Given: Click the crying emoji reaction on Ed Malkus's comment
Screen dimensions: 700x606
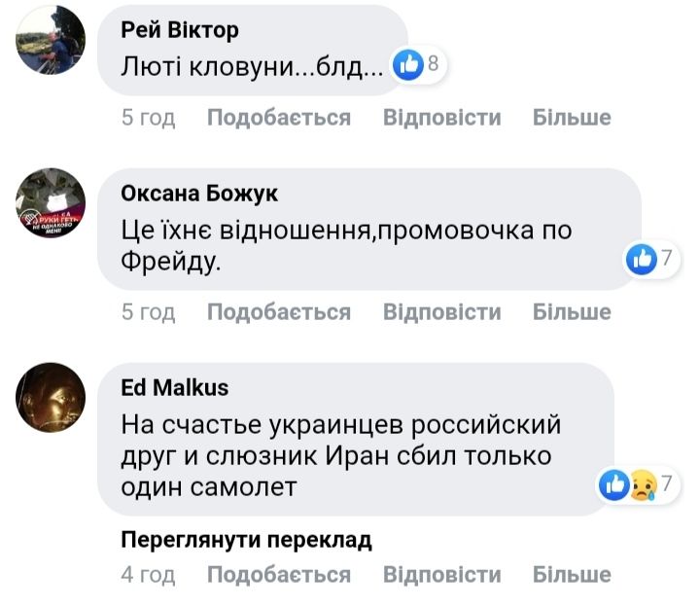Looking at the screenshot, I should (x=640, y=483).
